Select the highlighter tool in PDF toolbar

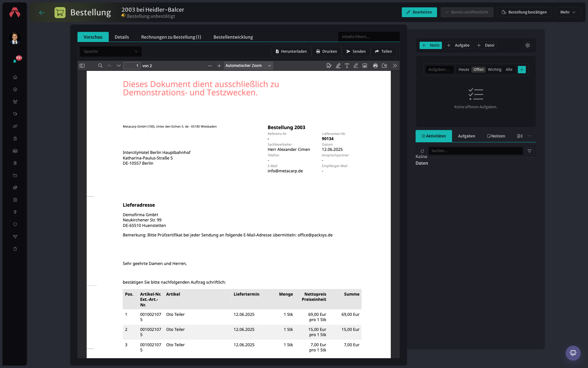(338, 66)
